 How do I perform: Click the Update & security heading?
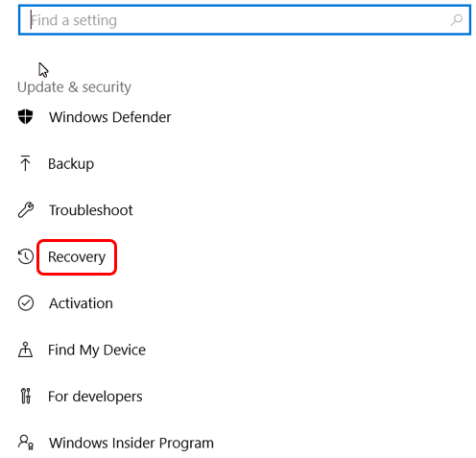pyautogui.click(x=74, y=87)
